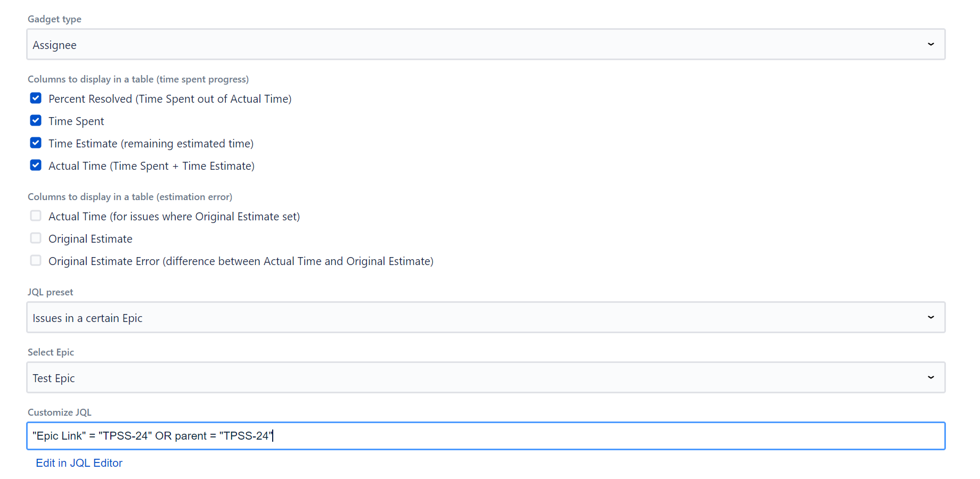This screenshot has width=980, height=479.
Task: Click the Issues in a certain Epic value
Action: point(87,318)
